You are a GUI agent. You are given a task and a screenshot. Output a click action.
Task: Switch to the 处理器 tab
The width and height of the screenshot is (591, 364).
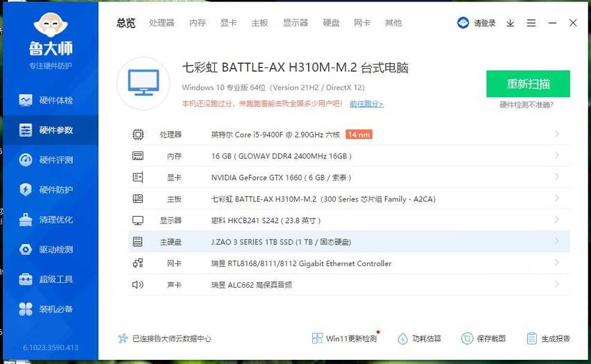click(x=162, y=23)
